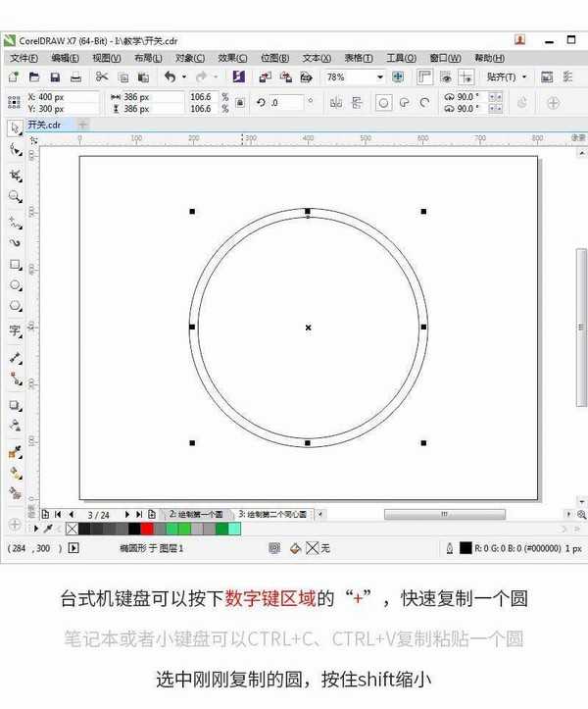Select the Pick tool in toolbox
Screen dimensions: 588x709
15,127
